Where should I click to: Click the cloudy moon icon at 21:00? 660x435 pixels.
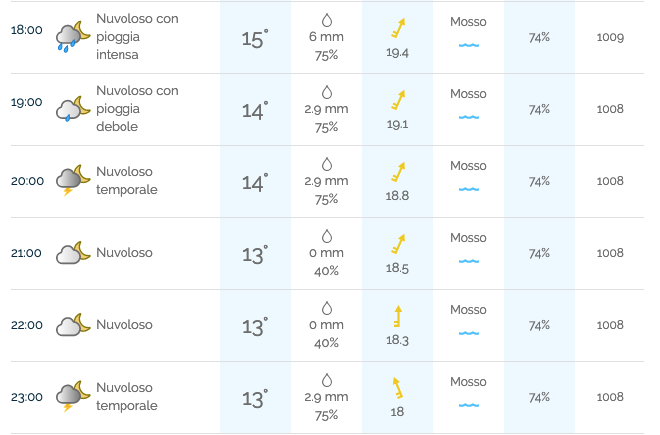[x=73, y=253]
